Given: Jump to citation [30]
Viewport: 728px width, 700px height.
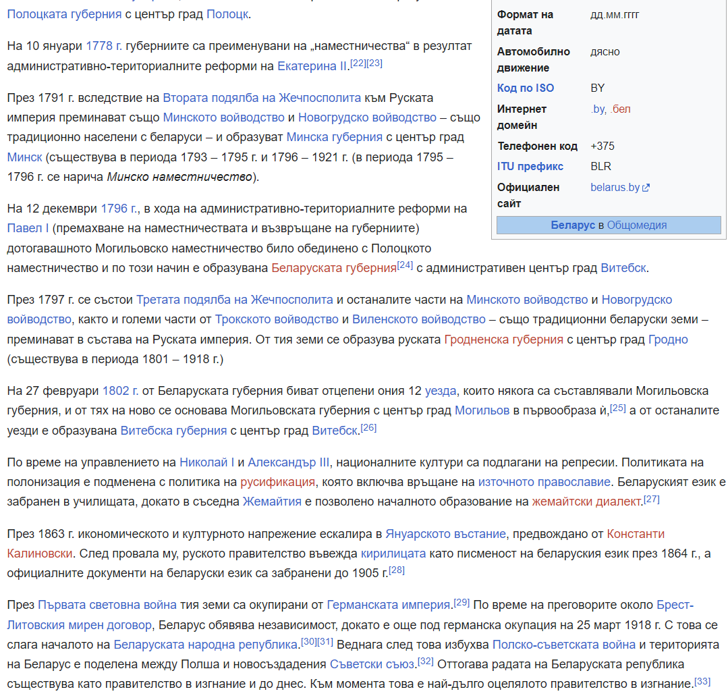Looking at the screenshot, I should tap(309, 641).
